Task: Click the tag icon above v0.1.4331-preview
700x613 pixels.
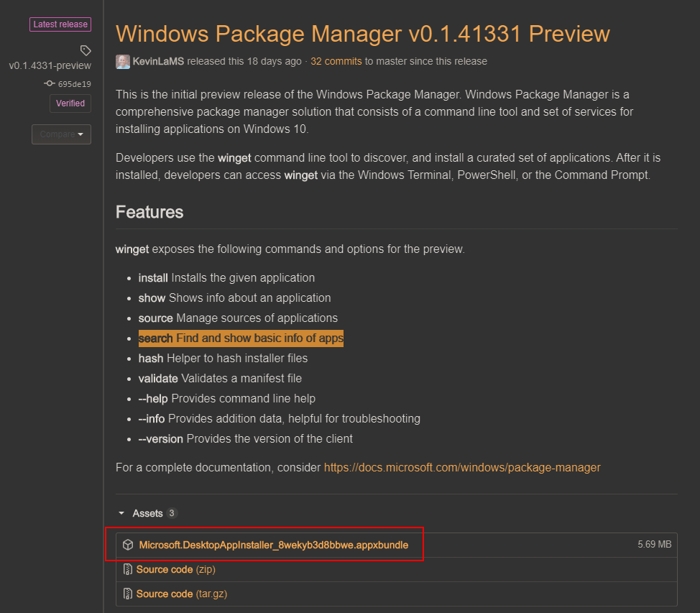Action: pos(86,50)
